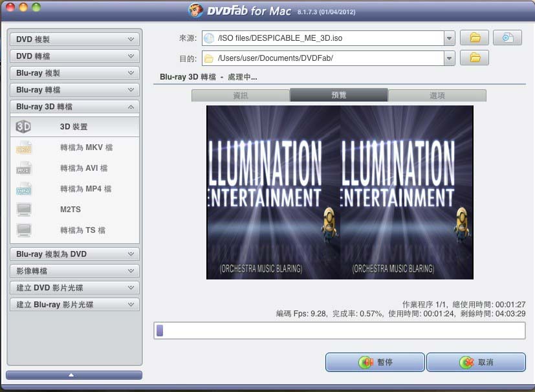Click the sidebar collapse arrow bar
The width and height of the screenshot is (535, 392).
click(74, 375)
